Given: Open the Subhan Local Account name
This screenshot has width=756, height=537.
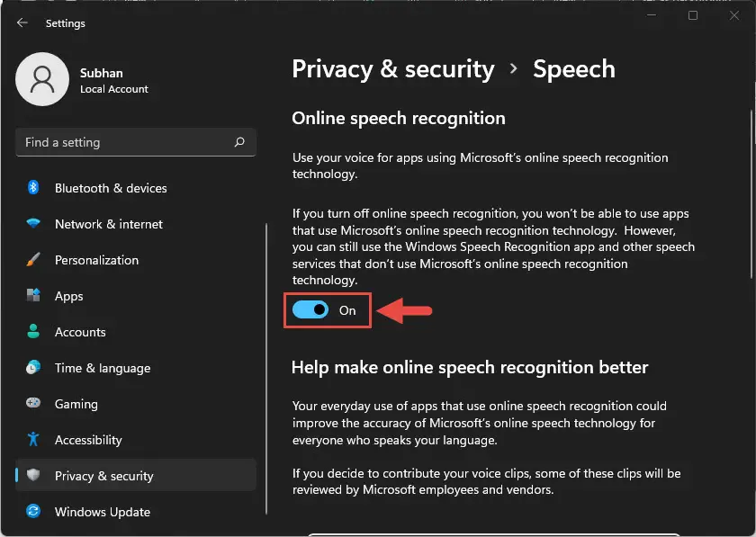Looking at the screenshot, I should click(113, 80).
